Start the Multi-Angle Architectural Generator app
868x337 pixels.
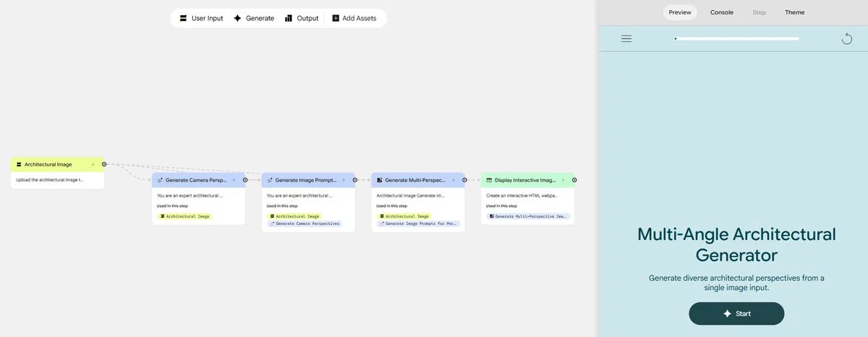[736, 314]
